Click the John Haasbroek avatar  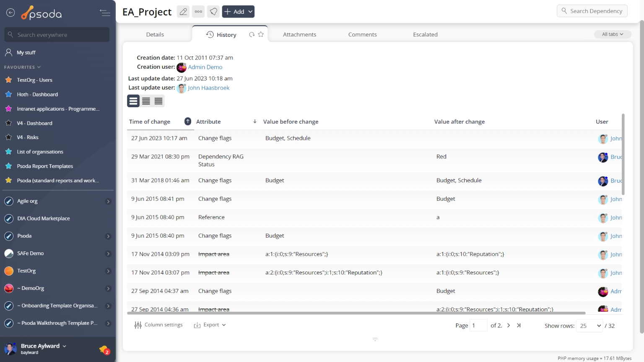point(182,88)
